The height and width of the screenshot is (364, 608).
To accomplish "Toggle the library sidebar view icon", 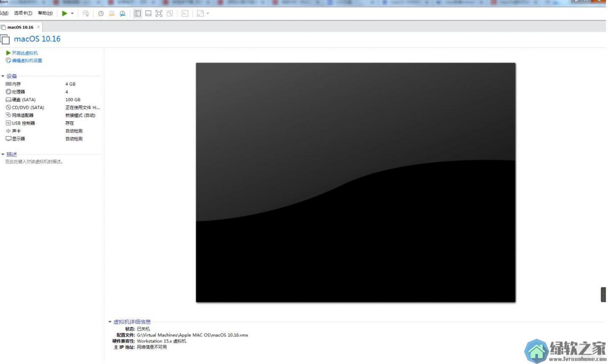I will click(138, 13).
